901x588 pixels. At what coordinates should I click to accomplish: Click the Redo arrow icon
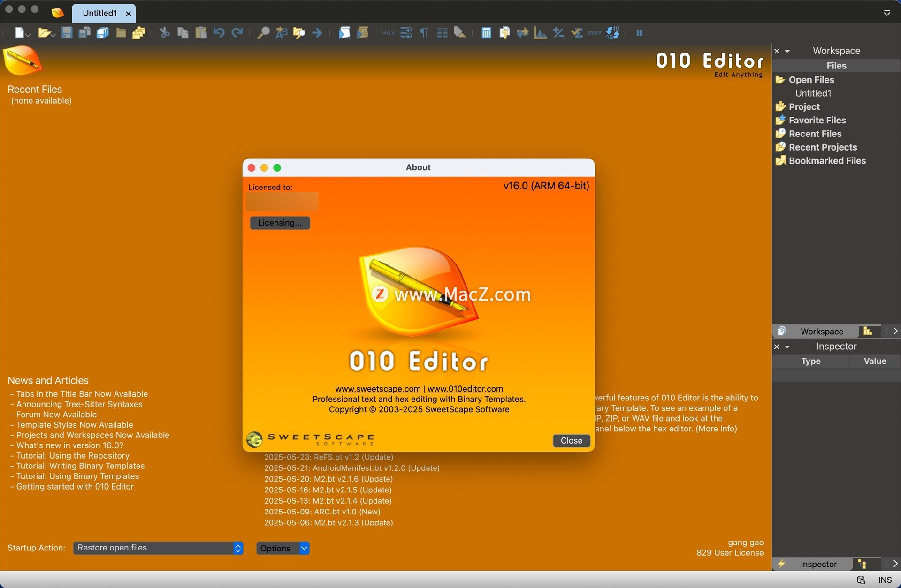pos(237,33)
